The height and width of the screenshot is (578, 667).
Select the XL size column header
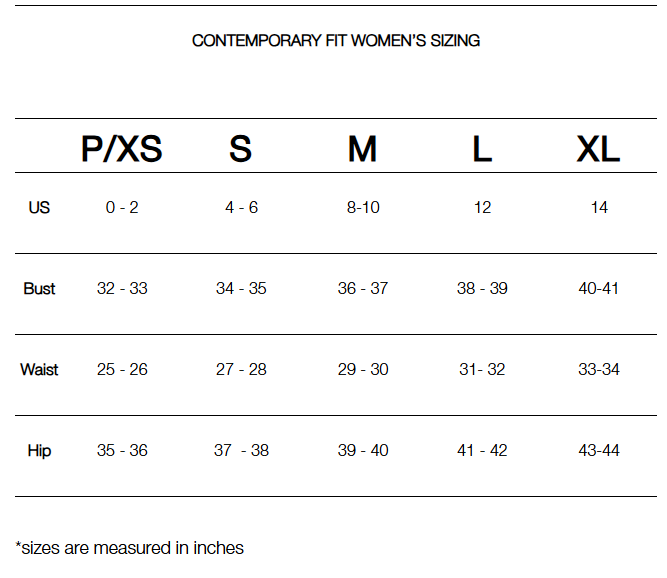tap(598, 149)
